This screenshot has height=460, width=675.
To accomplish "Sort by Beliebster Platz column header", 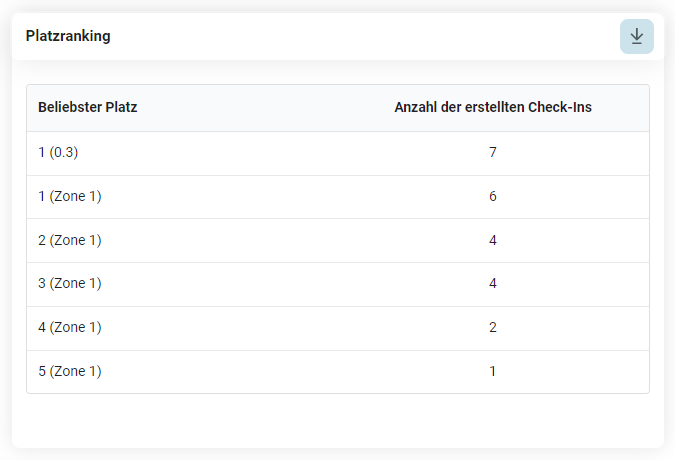I will [88, 107].
